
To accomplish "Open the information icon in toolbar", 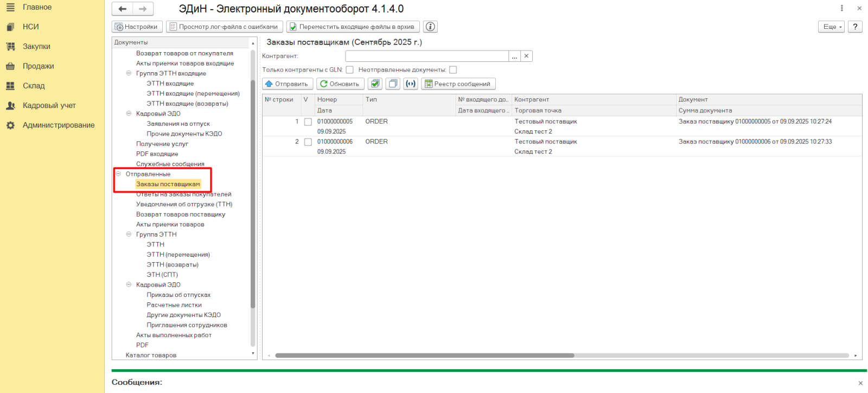I will tap(430, 27).
